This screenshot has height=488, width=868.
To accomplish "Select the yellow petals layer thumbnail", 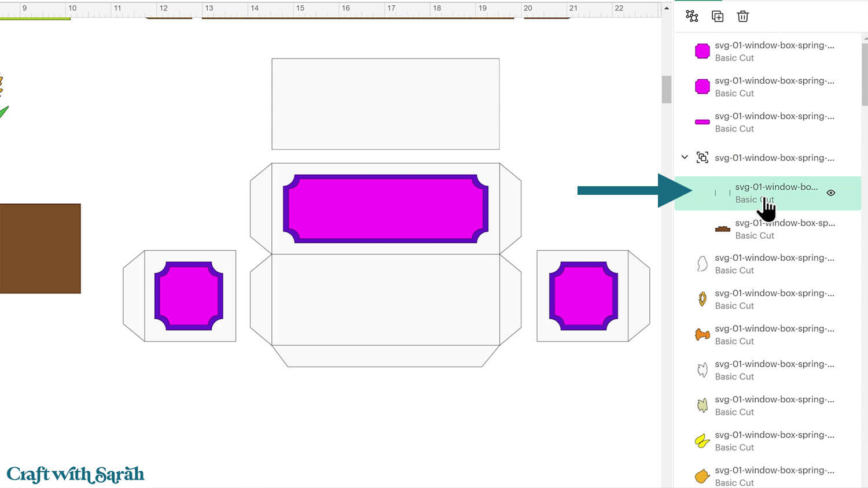I will click(x=702, y=441).
